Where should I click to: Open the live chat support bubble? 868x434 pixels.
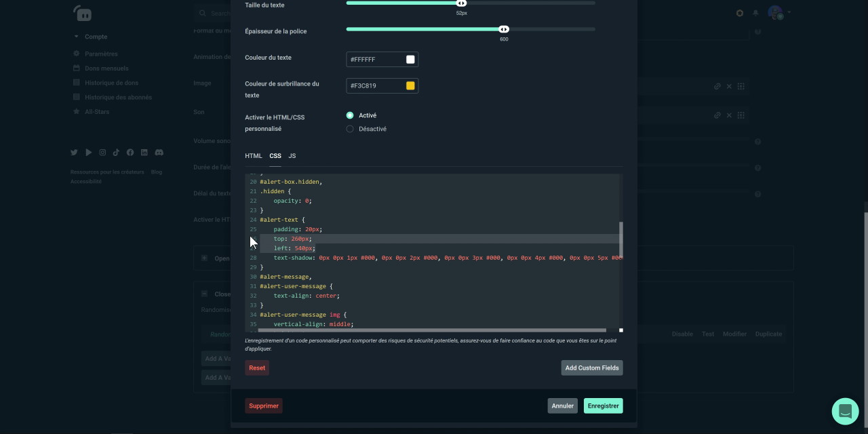click(845, 411)
